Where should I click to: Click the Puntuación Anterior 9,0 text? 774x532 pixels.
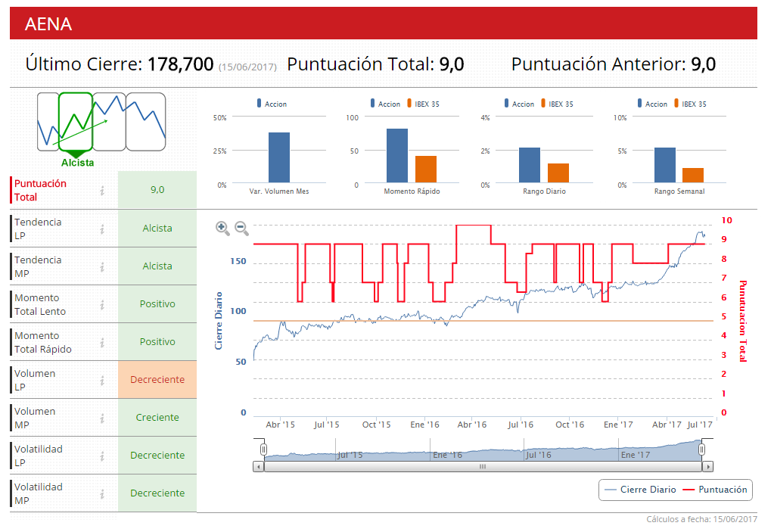click(614, 64)
